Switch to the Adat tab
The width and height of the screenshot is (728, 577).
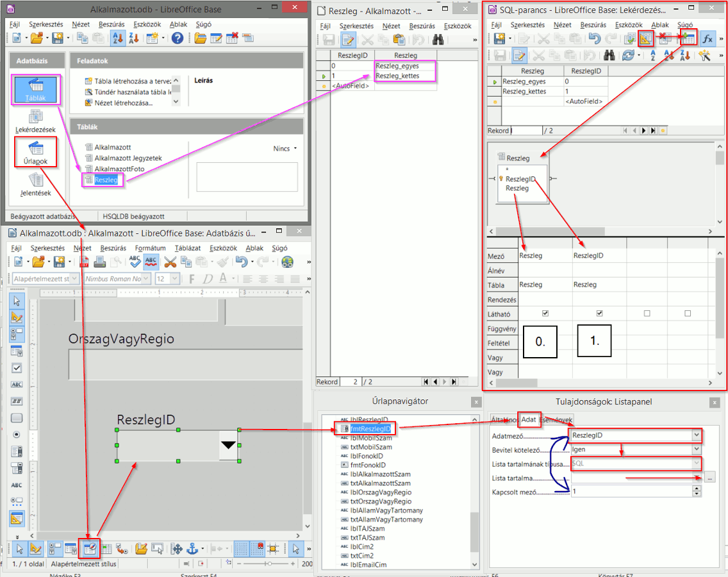click(x=529, y=420)
